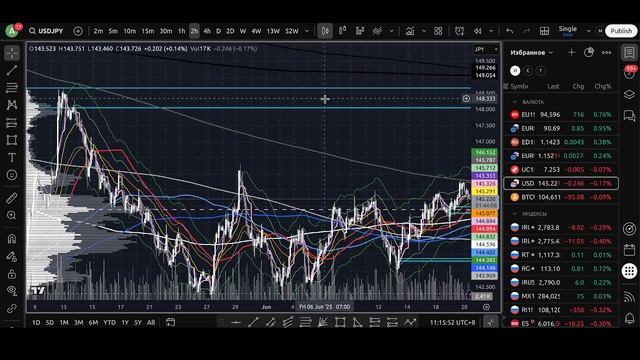This screenshot has height=360, width=640.
Task: Activate the Zoom In magnifier tool
Action: (x=12, y=215)
